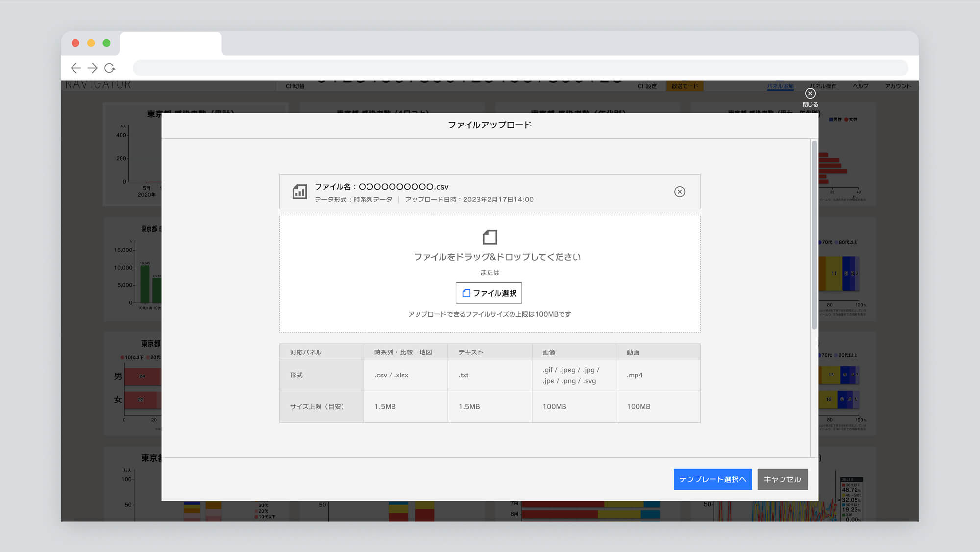Click the 画像 column header
The width and height of the screenshot is (980, 552).
tap(574, 352)
